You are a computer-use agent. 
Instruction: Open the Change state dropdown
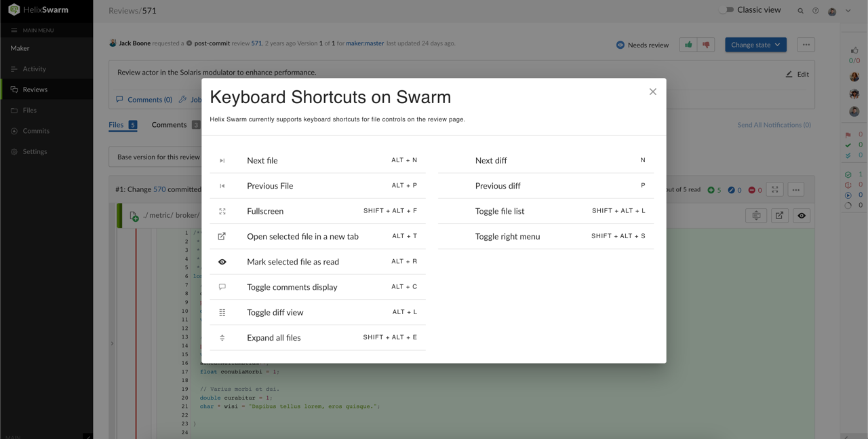755,45
